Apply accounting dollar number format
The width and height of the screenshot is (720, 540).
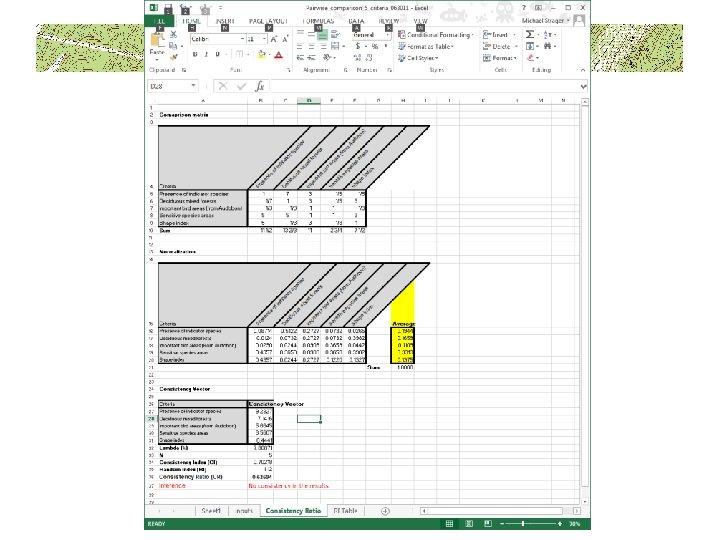(x=358, y=46)
